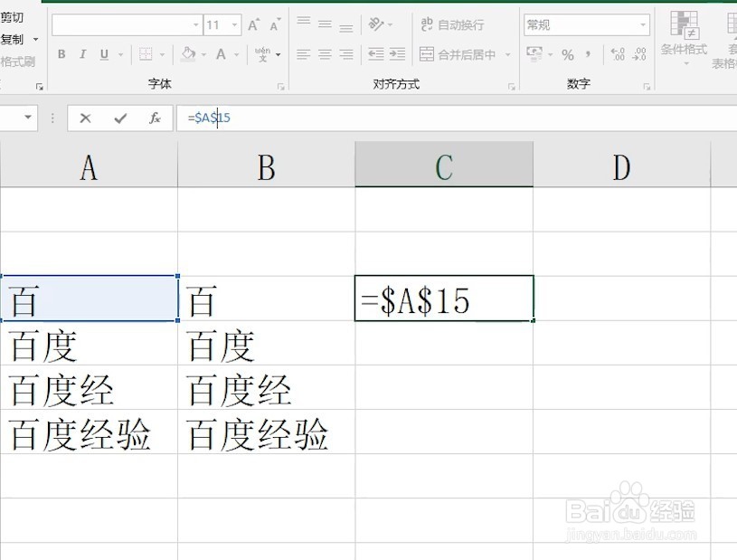Click the Borders icon
The height and width of the screenshot is (560, 737).
(x=146, y=54)
